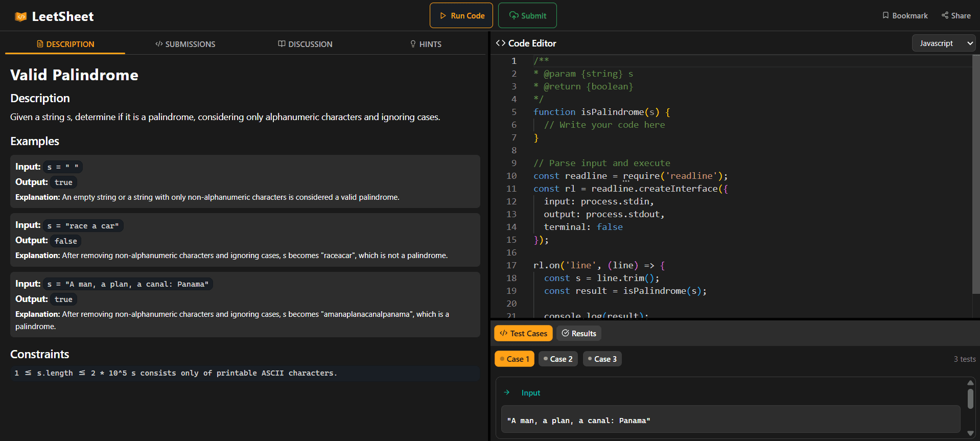Click the Code Editor brackets icon
The width and height of the screenshot is (980, 441).
click(x=500, y=43)
